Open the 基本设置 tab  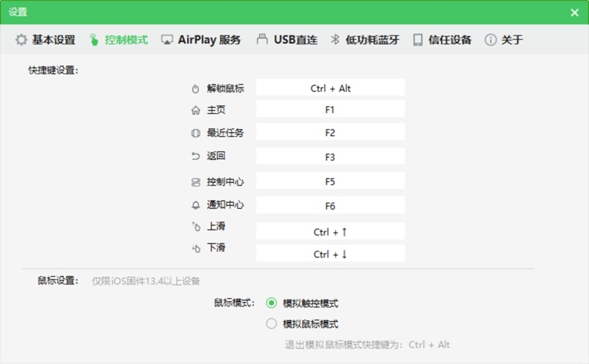click(46, 40)
